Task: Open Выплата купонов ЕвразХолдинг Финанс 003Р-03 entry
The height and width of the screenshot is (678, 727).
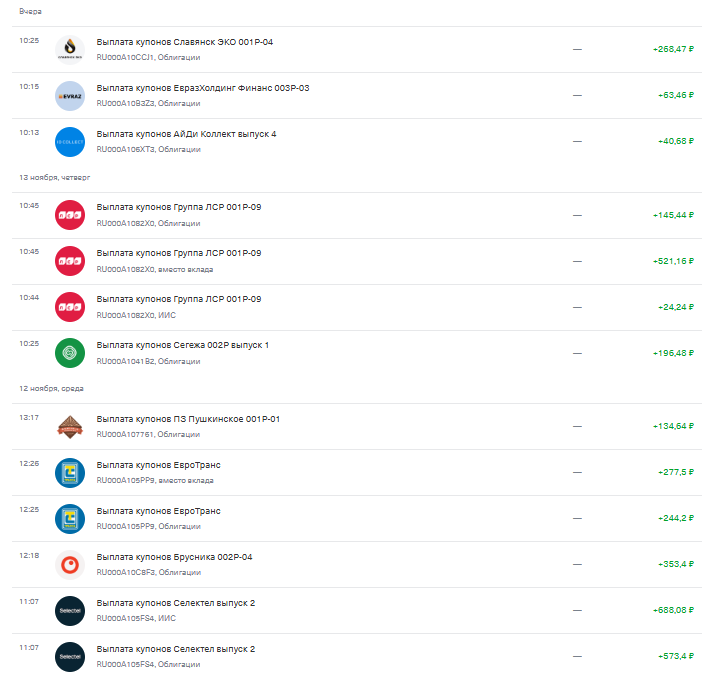Action: tap(203, 88)
